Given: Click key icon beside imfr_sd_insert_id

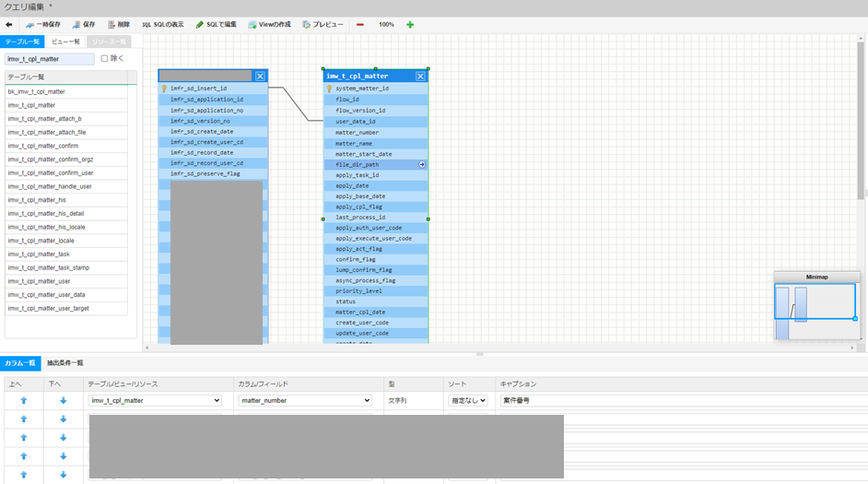Looking at the screenshot, I should 164,89.
